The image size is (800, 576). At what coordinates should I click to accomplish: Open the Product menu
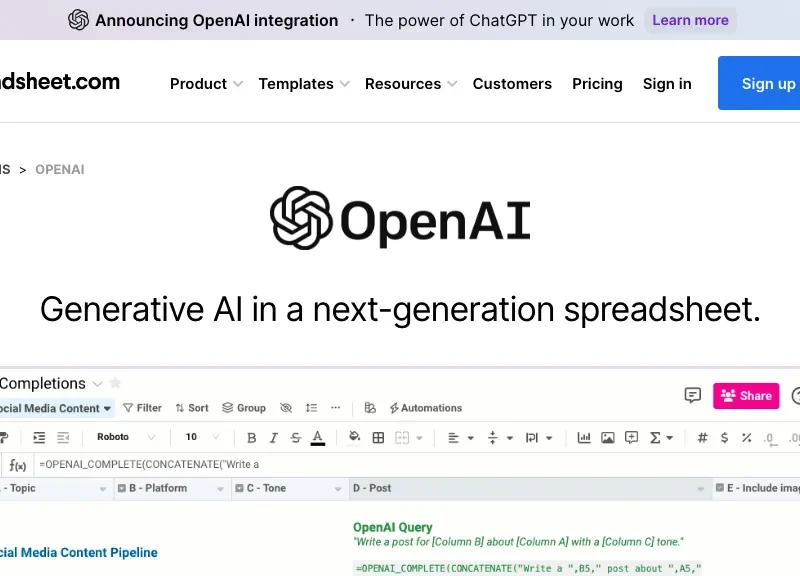(x=206, y=84)
